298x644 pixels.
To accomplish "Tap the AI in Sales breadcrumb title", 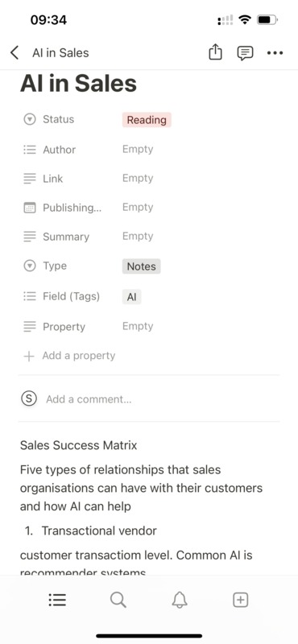I will click(x=60, y=53).
